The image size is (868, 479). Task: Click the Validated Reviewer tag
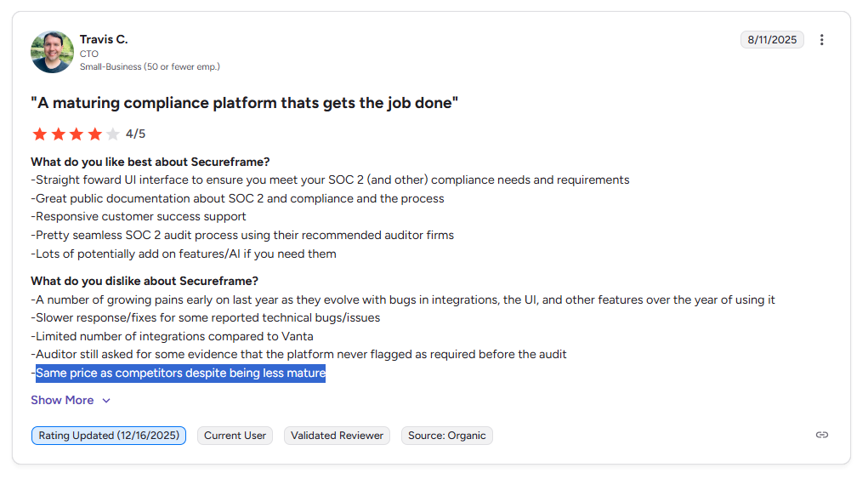[x=338, y=436]
